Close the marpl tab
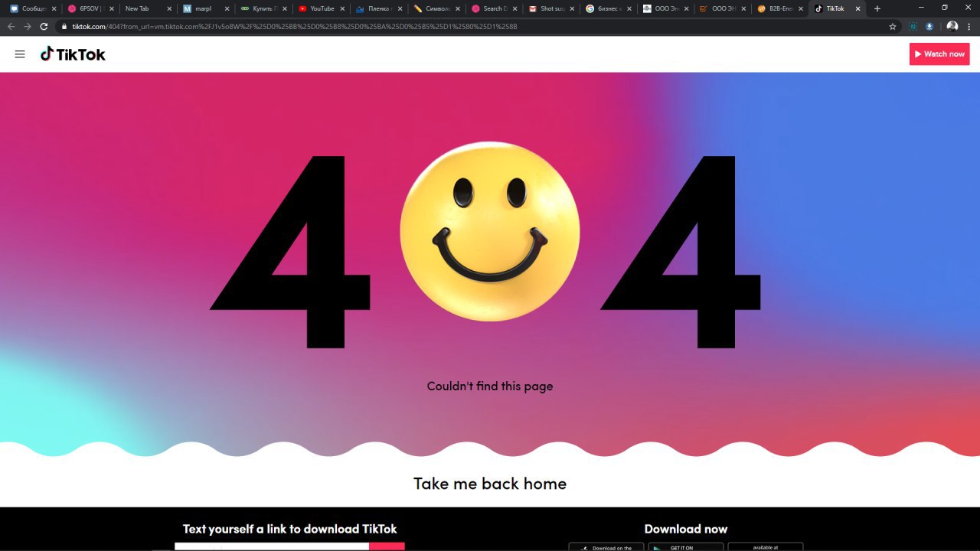 (x=227, y=8)
